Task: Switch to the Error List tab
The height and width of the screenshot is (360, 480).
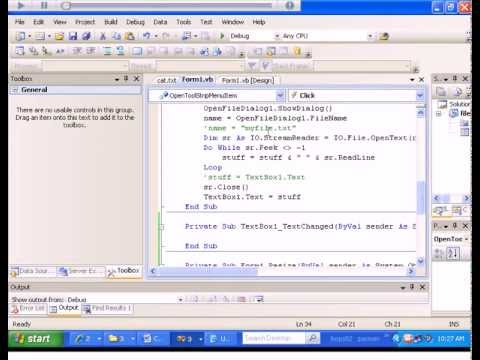Action: click(x=29, y=308)
